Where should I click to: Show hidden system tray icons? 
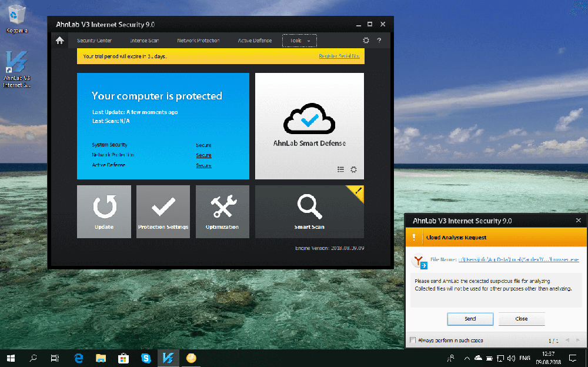[467, 358]
